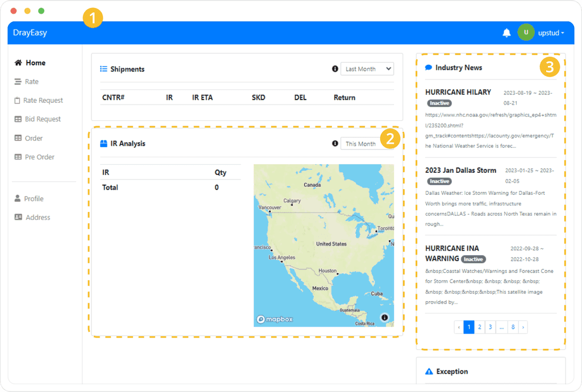
Task: Select news page 1
Action: coord(469,327)
